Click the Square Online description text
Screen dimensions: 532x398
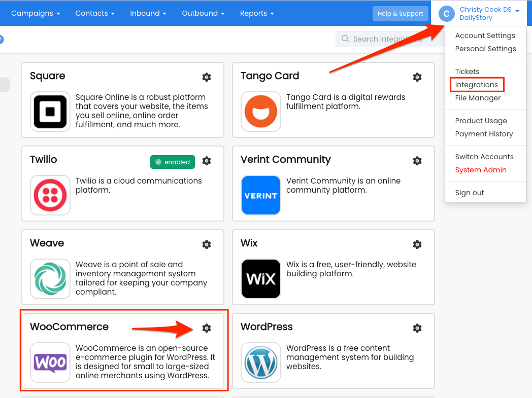(142, 111)
